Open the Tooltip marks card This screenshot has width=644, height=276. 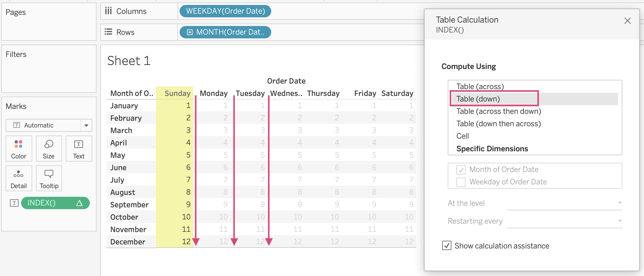49,178
